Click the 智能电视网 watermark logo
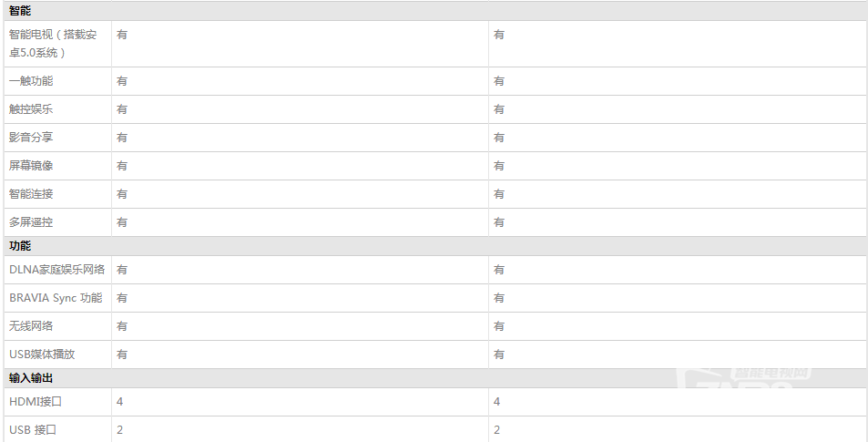The height and width of the screenshot is (442, 868). (744, 377)
